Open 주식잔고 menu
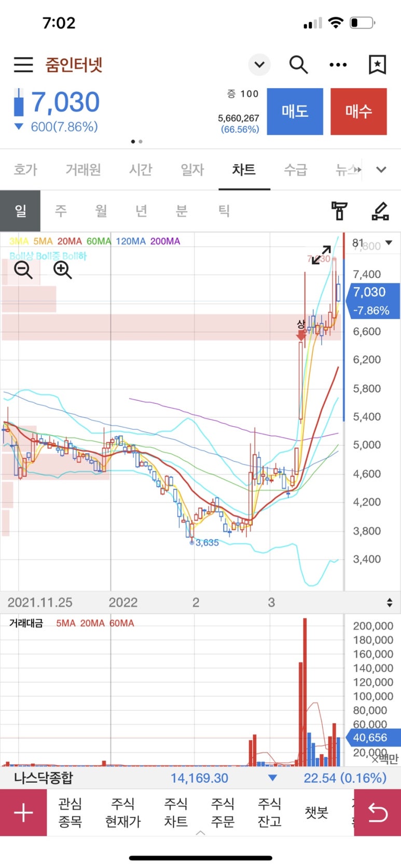Image resolution: width=401 pixels, height=868 pixels. point(270,812)
